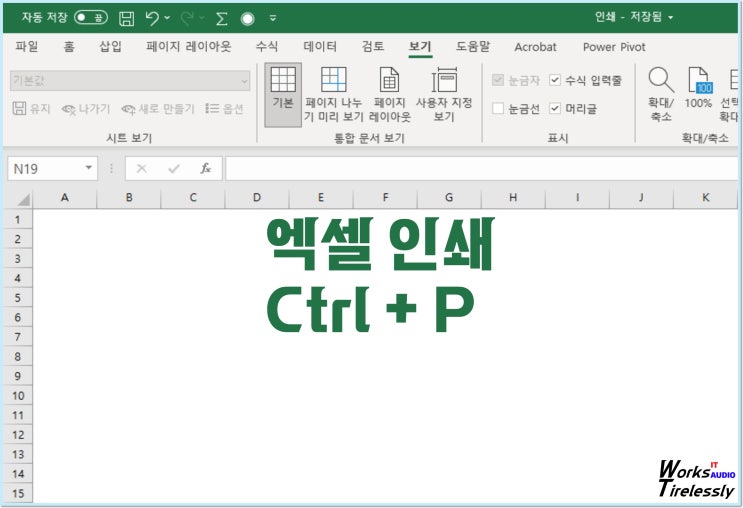Click the 나가기 sheet view button
Screen dimensions: 743x508
[x=86, y=109]
